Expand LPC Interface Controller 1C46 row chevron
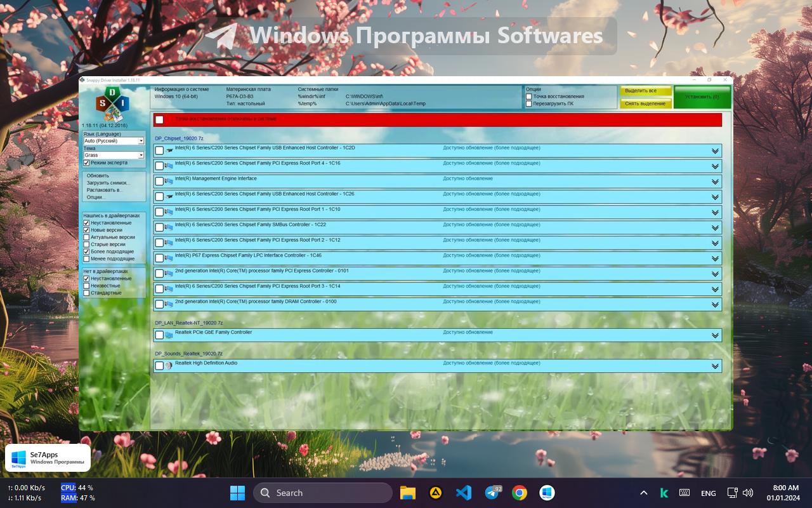Screen dimensions: 812x508 (715, 258)
